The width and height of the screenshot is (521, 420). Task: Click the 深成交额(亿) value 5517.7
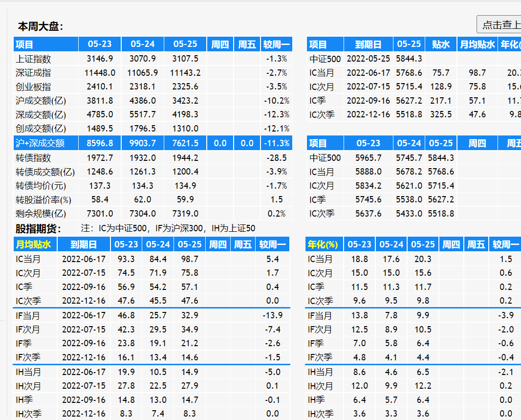[143, 114]
